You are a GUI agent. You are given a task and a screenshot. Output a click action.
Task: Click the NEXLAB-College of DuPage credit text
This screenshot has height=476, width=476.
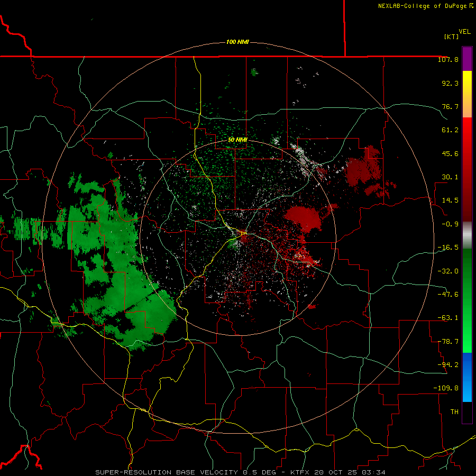422,6
